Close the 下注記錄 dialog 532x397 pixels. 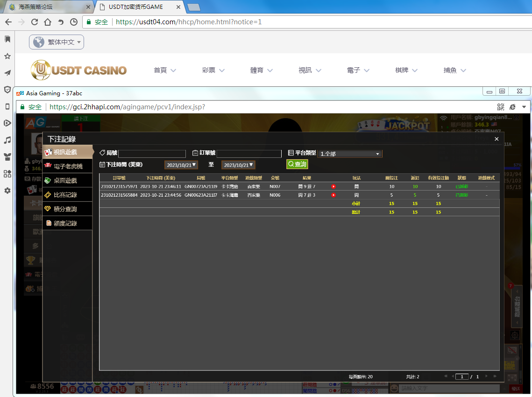497,139
